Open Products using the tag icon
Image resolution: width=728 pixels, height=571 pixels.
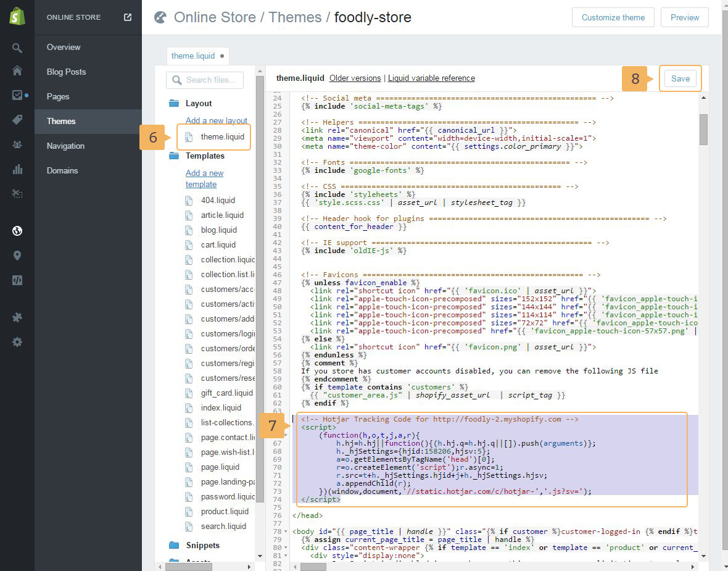point(17,120)
